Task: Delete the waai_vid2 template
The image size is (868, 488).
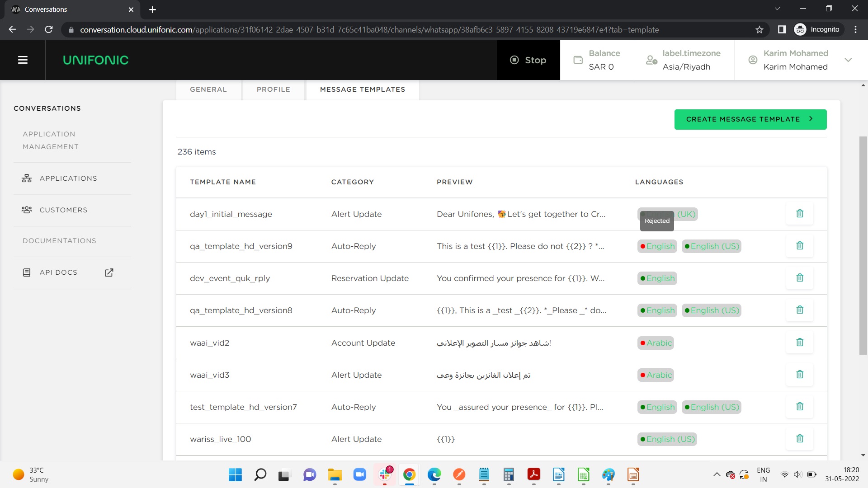Action: point(799,343)
